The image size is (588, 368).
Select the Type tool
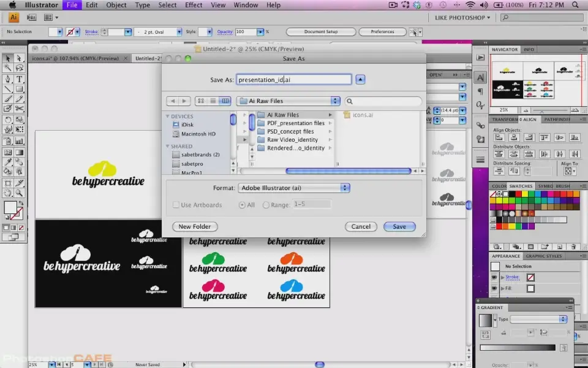[19, 79]
